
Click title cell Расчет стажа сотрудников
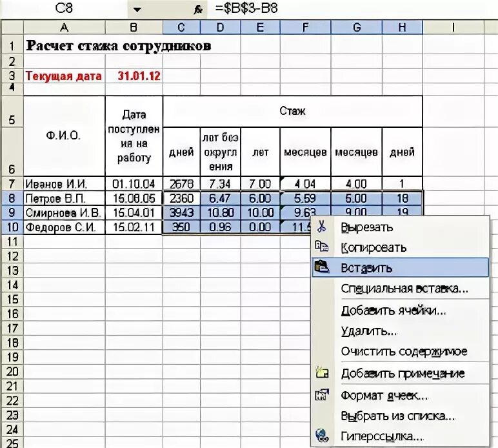(x=118, y=46)
